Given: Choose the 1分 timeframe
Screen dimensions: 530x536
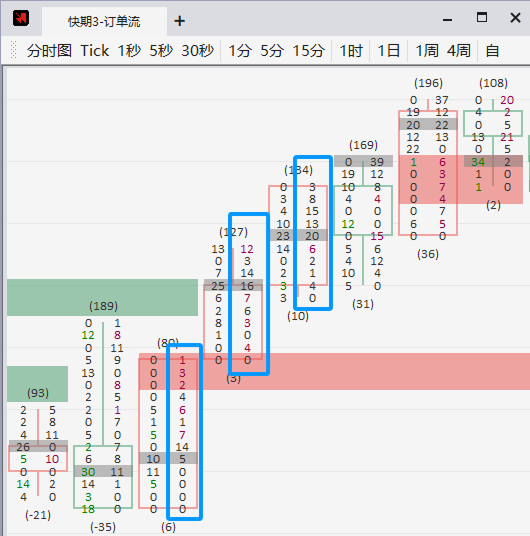Looking at the screenshot, I should tap(240, 51).
